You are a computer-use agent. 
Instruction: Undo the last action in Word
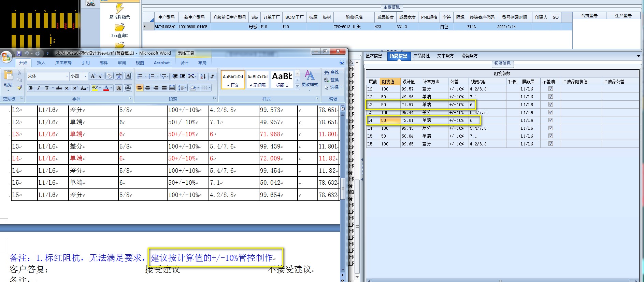27,54
